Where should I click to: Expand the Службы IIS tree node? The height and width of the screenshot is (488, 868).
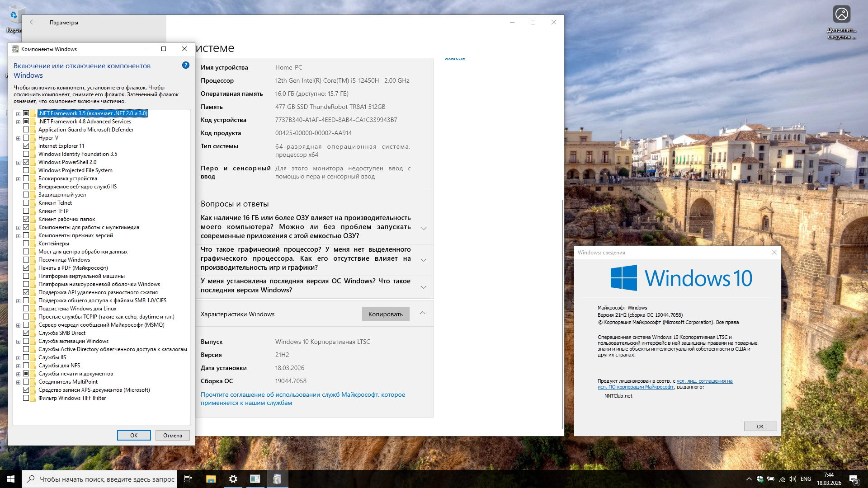point(18,358)
